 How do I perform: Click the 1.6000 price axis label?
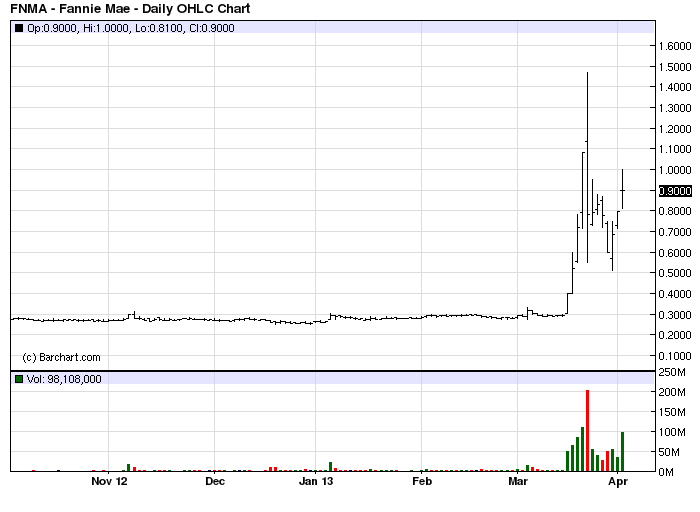point(675,46)
